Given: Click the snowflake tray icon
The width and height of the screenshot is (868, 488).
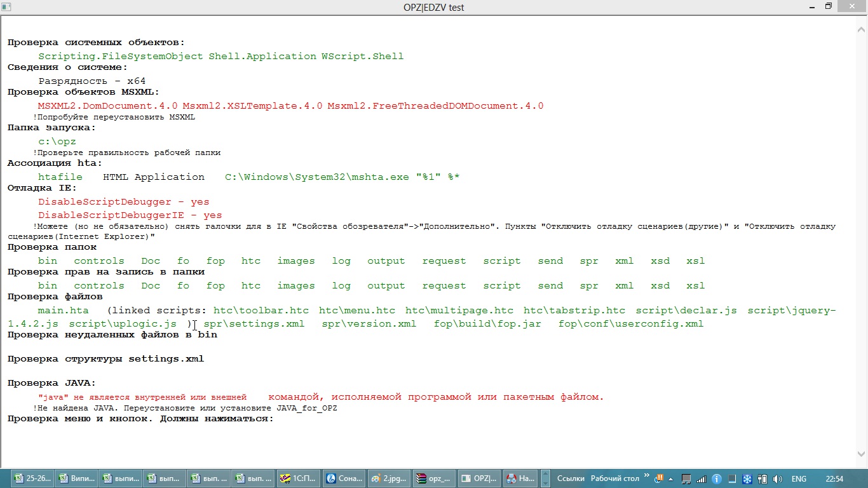Looking at the screenshot, I should (747, 478).
